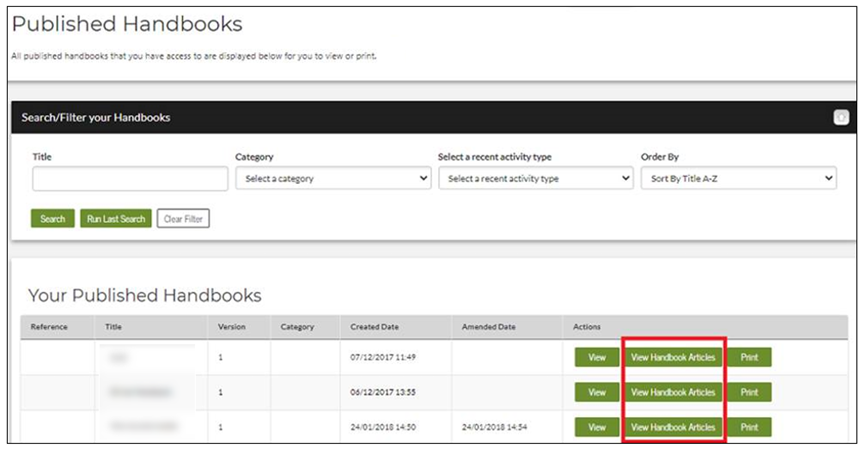View the handbook created 24/01/2018 14:50

coord(597,427)
